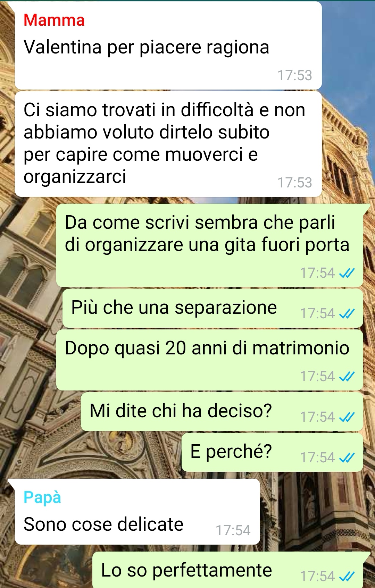Tap the blue read-receipt ticks on 'E perché?'

click(347, 457)
